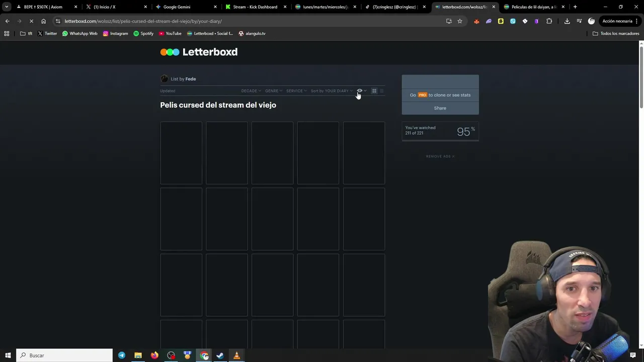The width and height of the screenshot is (644, 362).
Task: Click the Buscar taskbar search box
Action: click(64, 355)
